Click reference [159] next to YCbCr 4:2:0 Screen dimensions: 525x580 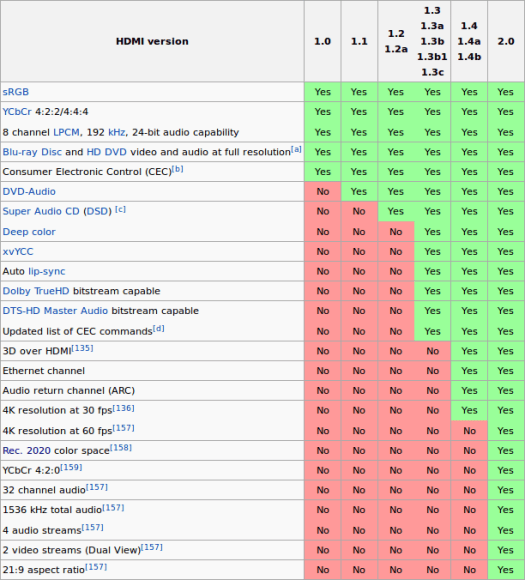pyautogui.click(x=71, y=467)
